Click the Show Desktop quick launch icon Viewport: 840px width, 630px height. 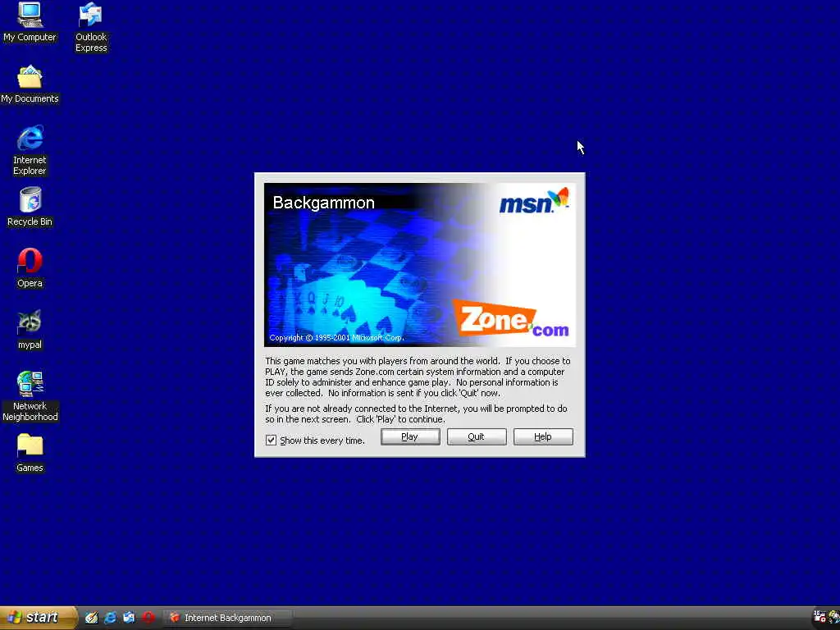(x=92, y=618)
